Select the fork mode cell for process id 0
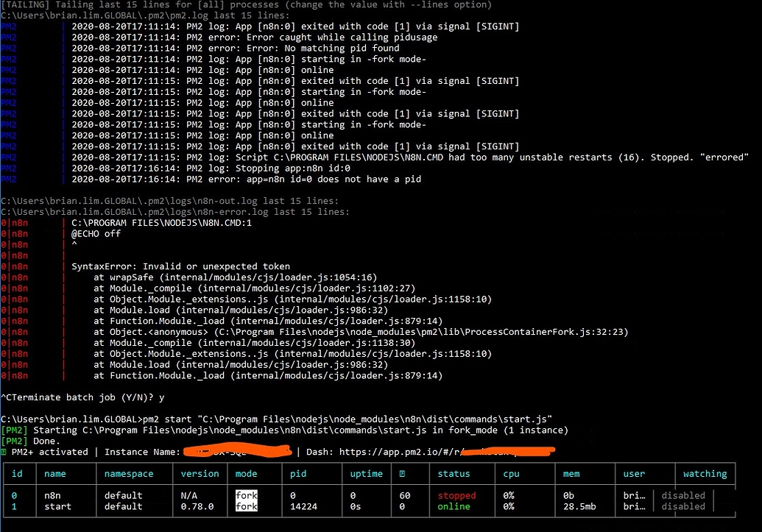762x532 pixels. point(246,495)
